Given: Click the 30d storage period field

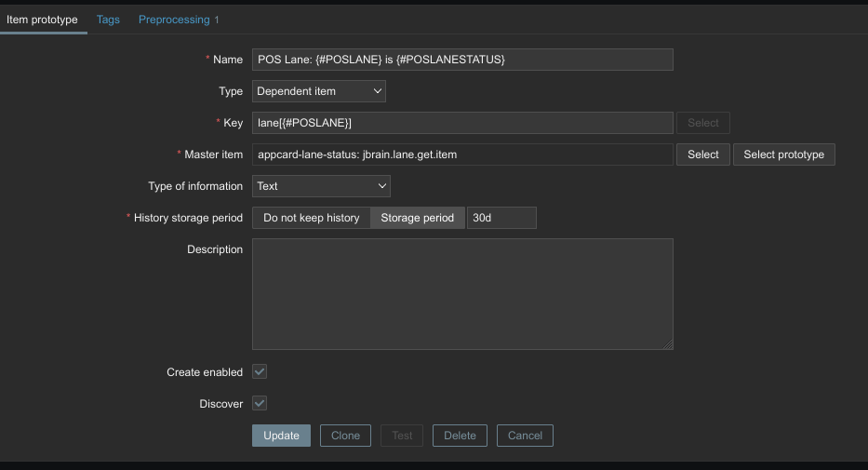Looking at the screenshot, I should (501, 218).
